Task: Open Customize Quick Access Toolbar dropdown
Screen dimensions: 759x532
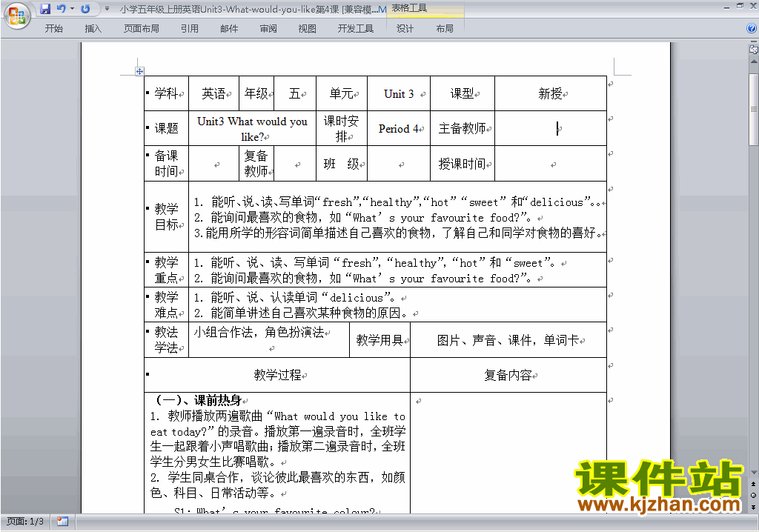Action: click(107, 9)
